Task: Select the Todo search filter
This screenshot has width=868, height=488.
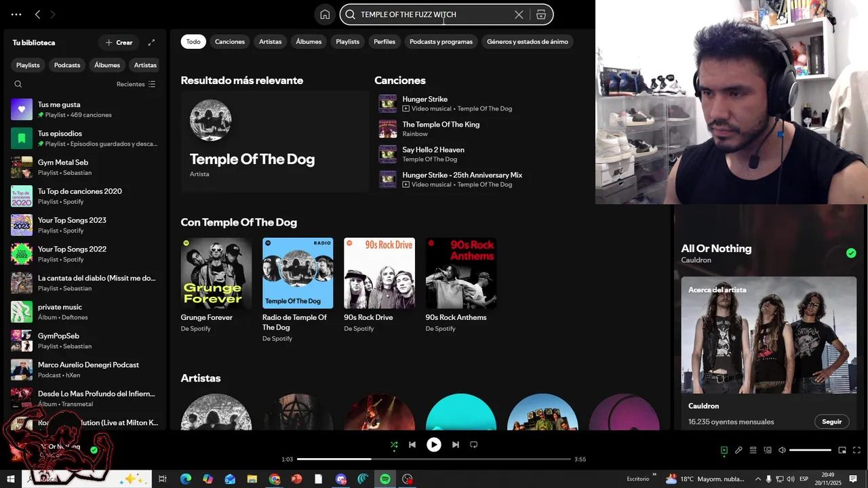Action: click(x=193, y=41)
